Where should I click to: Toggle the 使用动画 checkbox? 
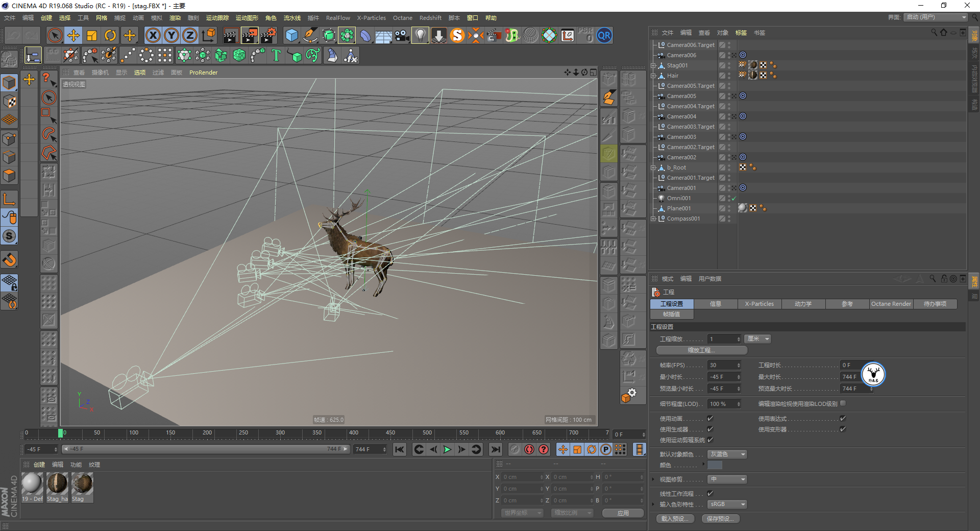(x=710, y=419)
